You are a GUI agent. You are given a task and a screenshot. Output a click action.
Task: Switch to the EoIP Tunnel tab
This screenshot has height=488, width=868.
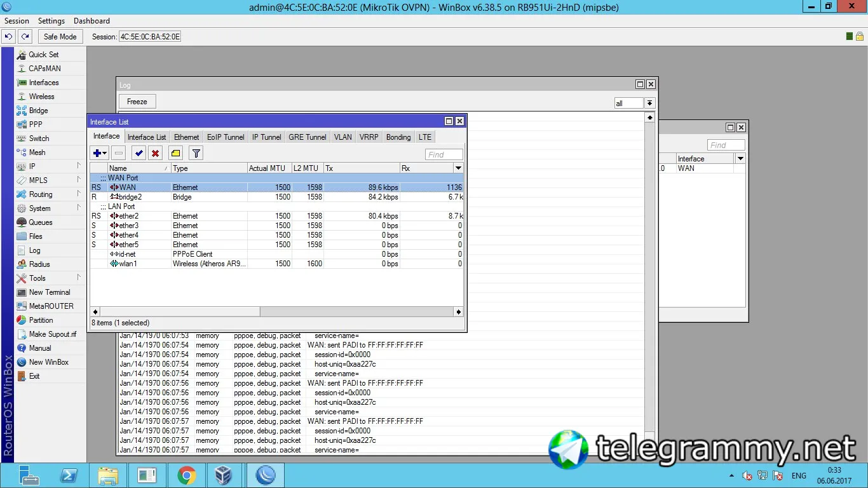226,137
